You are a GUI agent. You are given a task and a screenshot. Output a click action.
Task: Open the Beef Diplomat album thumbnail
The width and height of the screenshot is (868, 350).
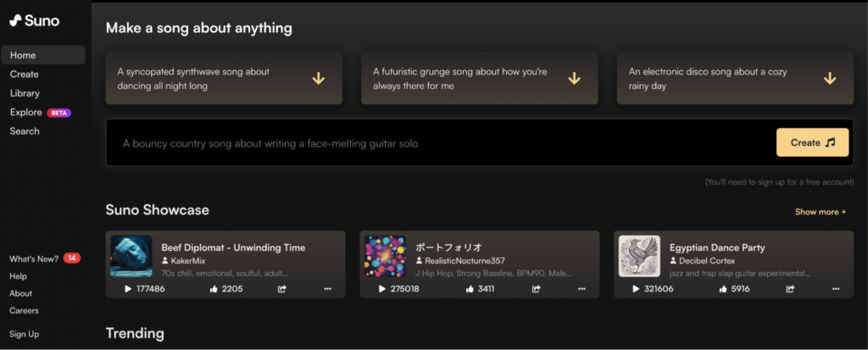(131, 256)
